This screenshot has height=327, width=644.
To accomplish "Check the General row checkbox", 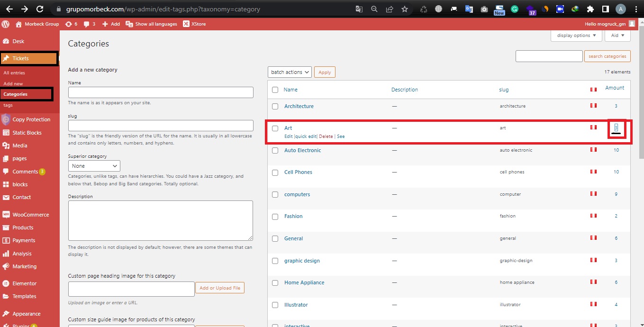I will click(x=275, y=239).
